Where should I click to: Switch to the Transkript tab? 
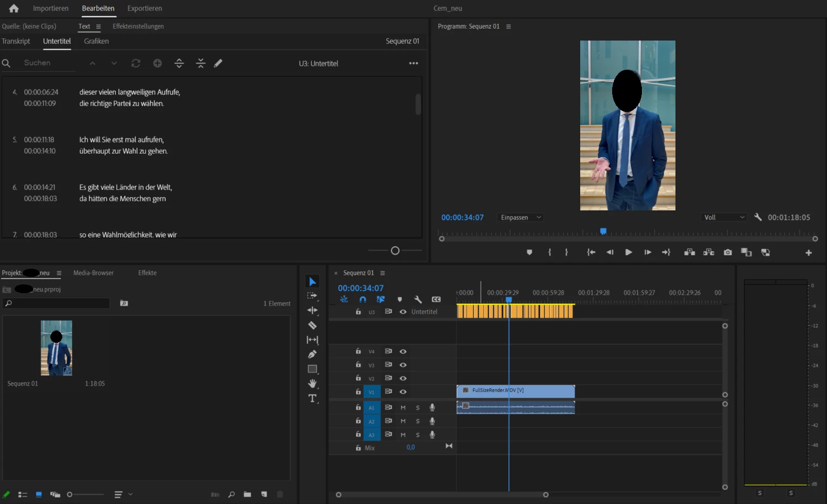(16, 41)
